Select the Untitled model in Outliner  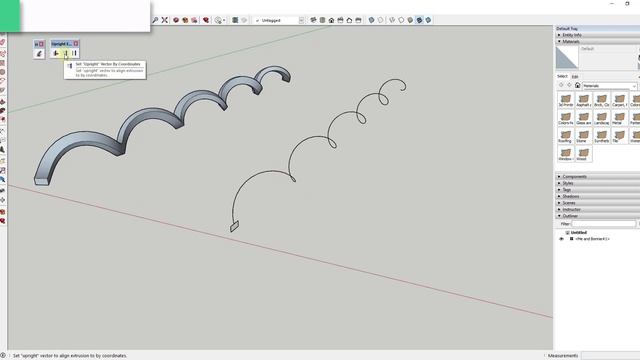pos(578,232)
